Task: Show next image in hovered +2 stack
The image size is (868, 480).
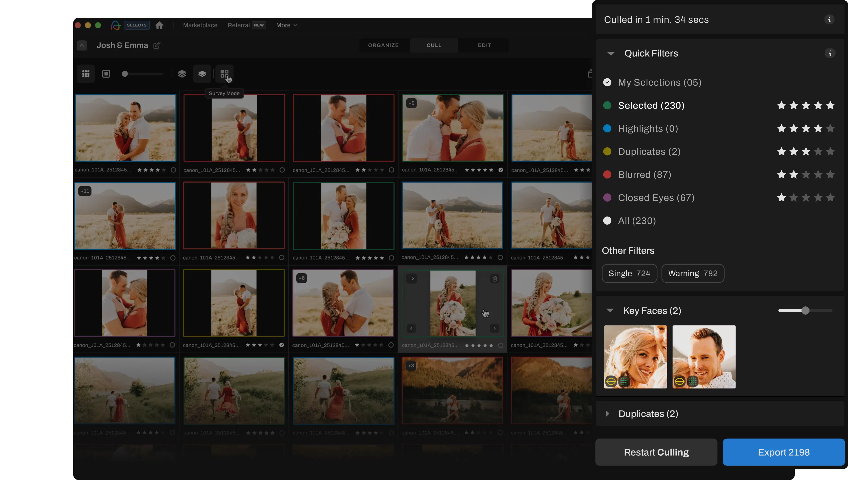Action: coord(495,328)
